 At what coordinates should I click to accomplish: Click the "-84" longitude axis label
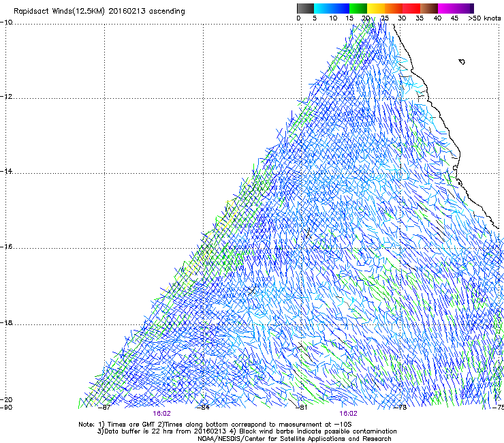click(203, 408)
